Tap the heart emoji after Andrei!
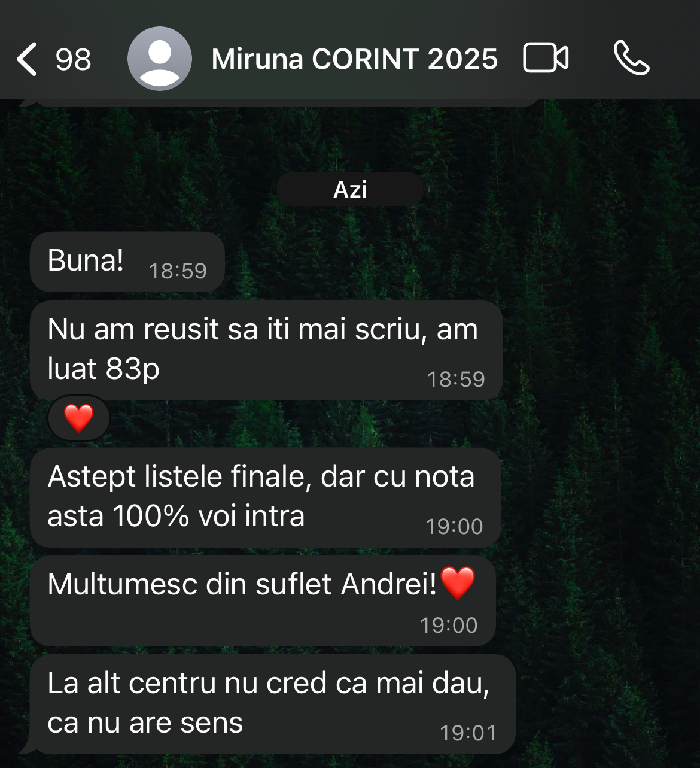This screenshot has width=700, height=768. 458,583
